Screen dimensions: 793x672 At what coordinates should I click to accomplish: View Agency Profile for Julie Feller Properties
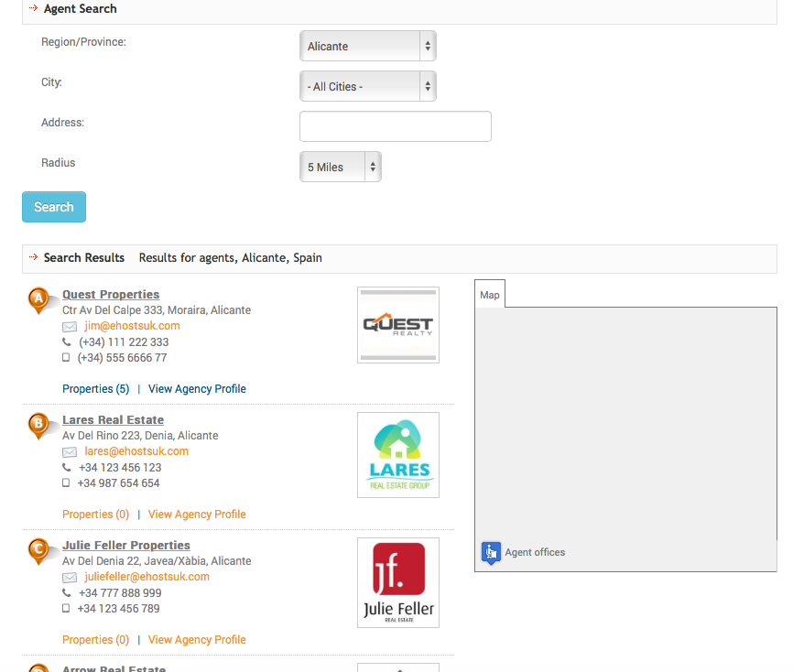[x=197, y=640]
